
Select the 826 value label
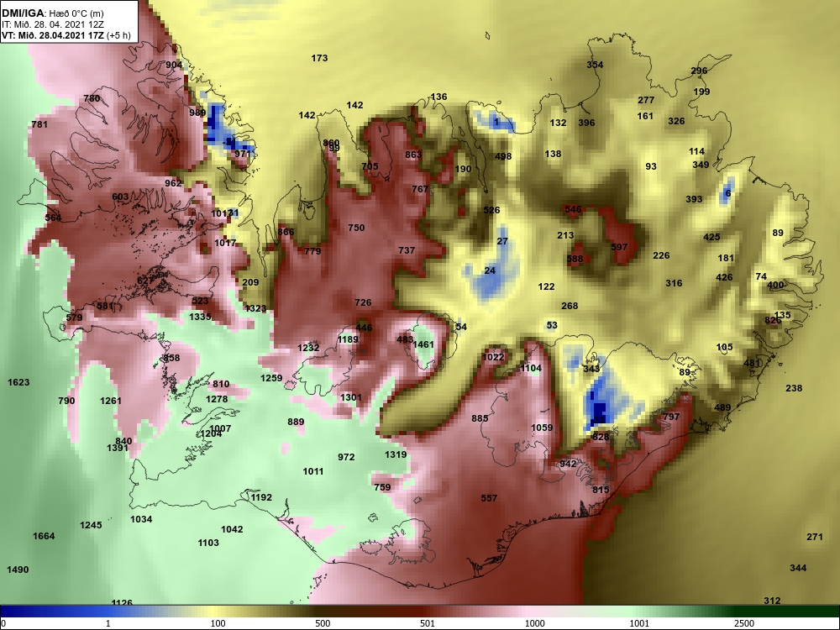[x=773, y=320]
